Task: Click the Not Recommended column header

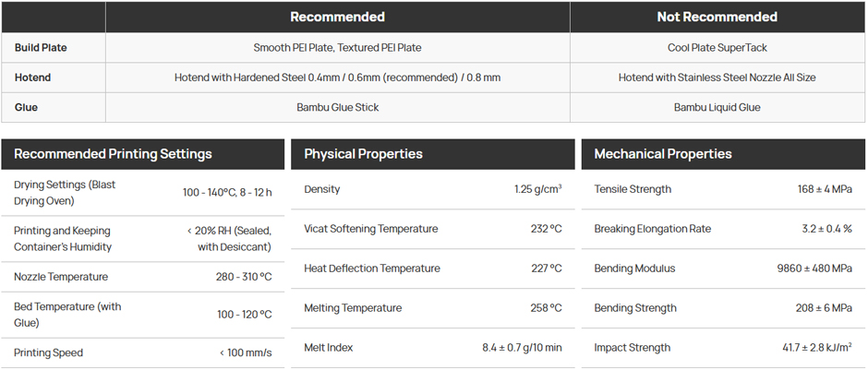Action: point(717,17)
